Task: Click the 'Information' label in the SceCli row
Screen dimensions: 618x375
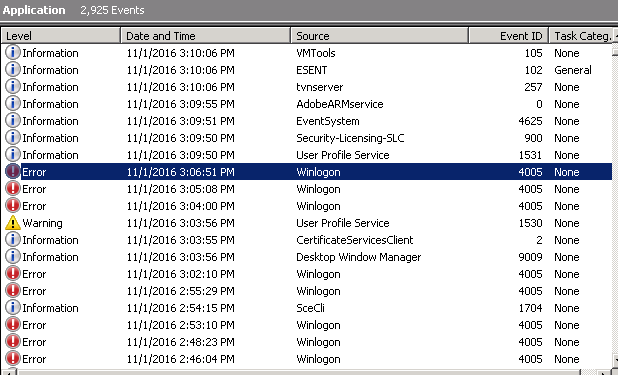Action: [50, 308]
